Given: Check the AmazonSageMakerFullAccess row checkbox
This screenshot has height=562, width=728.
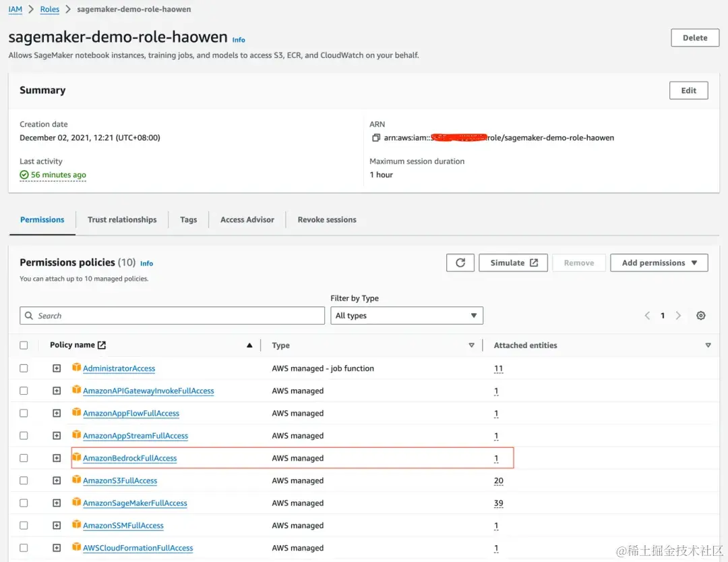Looking at the screenshot, I should (x=24, y=503).
